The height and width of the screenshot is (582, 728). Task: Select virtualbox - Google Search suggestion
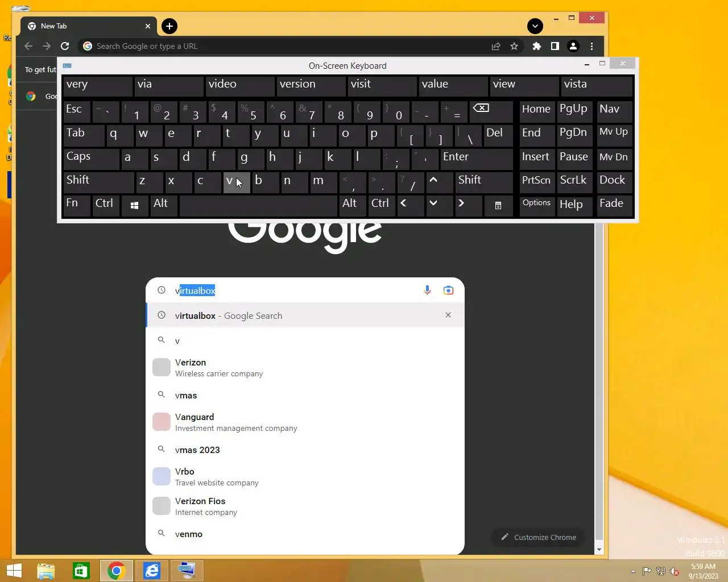click(305, 315)
